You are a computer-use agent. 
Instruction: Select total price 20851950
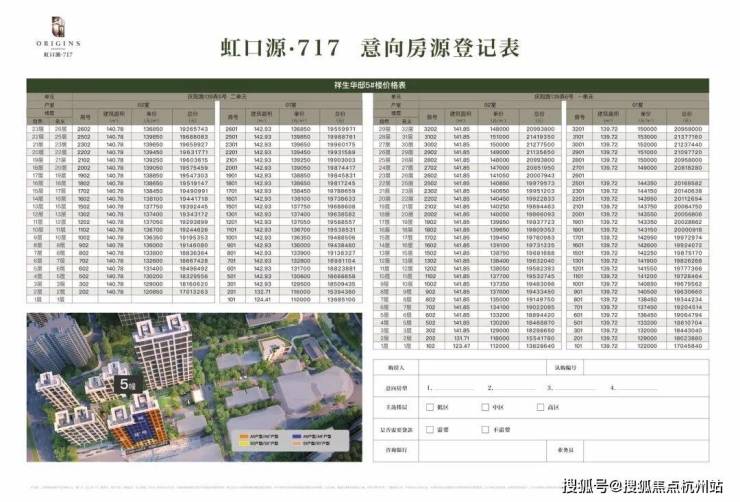pyautogui.click(x=540, y=167)
